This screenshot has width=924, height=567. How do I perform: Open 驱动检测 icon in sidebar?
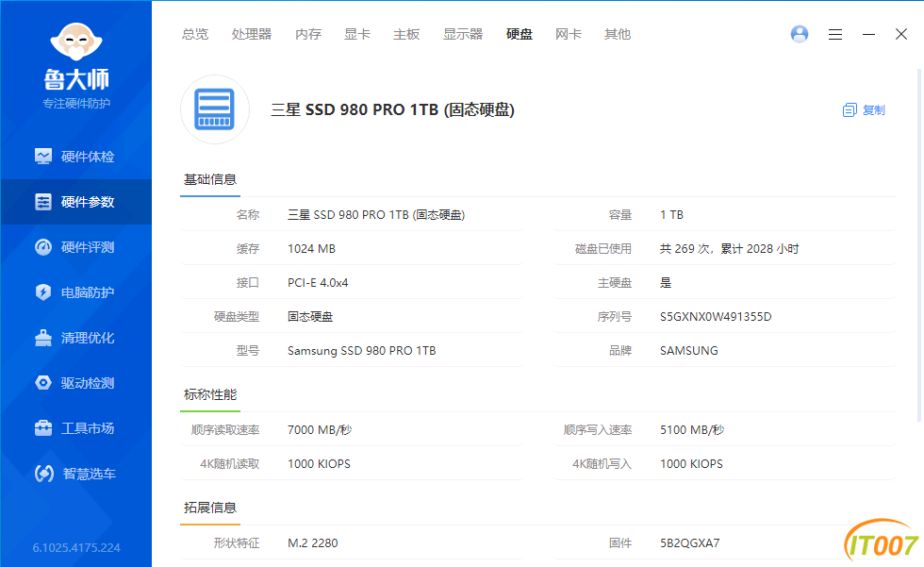43,383
